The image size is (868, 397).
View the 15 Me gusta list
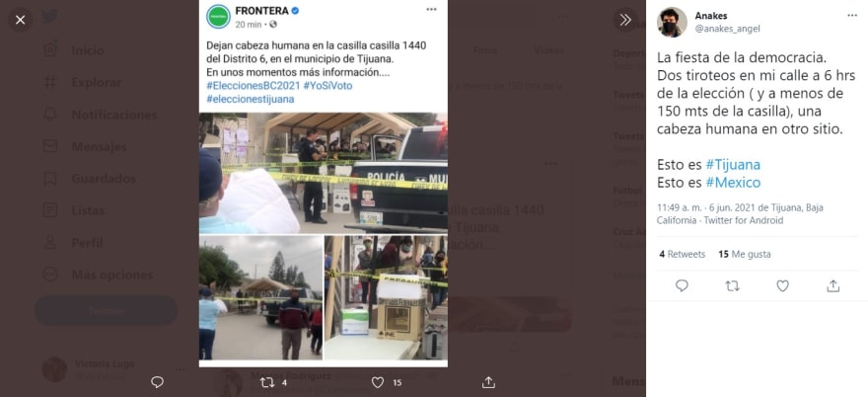[745, 255]
